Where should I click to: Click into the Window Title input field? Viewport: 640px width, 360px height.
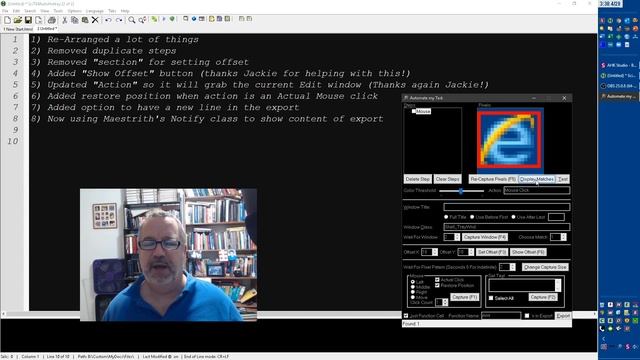tap(507, 207)
